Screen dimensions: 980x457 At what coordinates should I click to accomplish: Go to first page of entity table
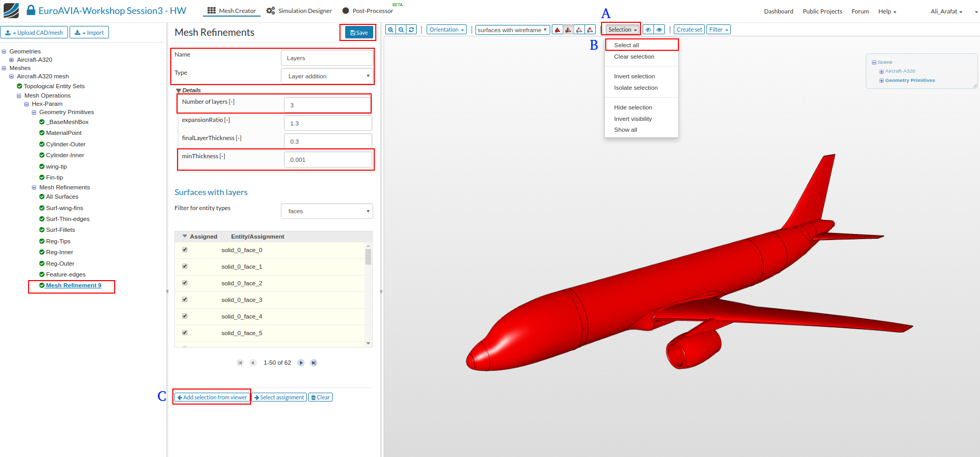(240, 363)
